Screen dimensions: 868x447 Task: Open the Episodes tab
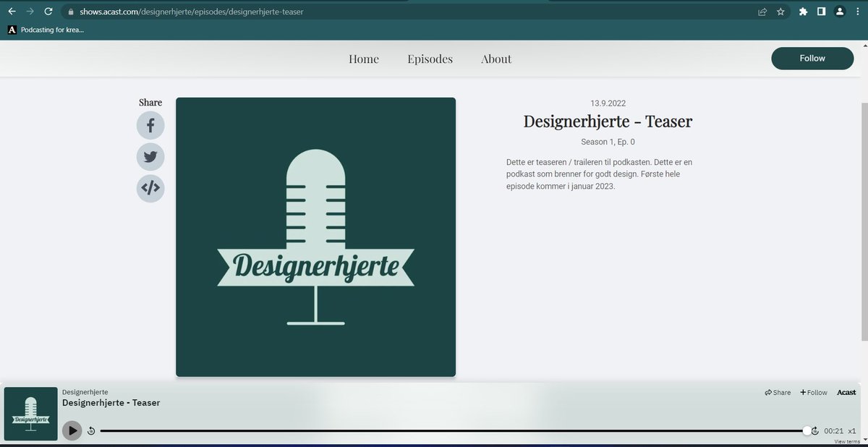(430, 59)
